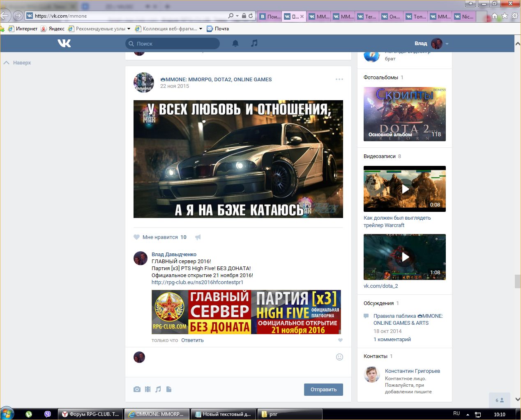Open the post's three-dot options menu

[339, 79]
